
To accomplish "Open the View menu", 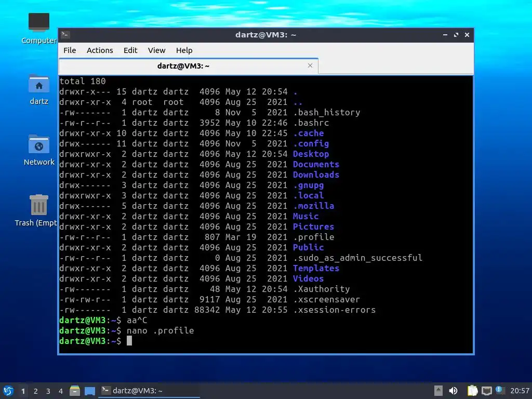I will click(x=156, y=50).
